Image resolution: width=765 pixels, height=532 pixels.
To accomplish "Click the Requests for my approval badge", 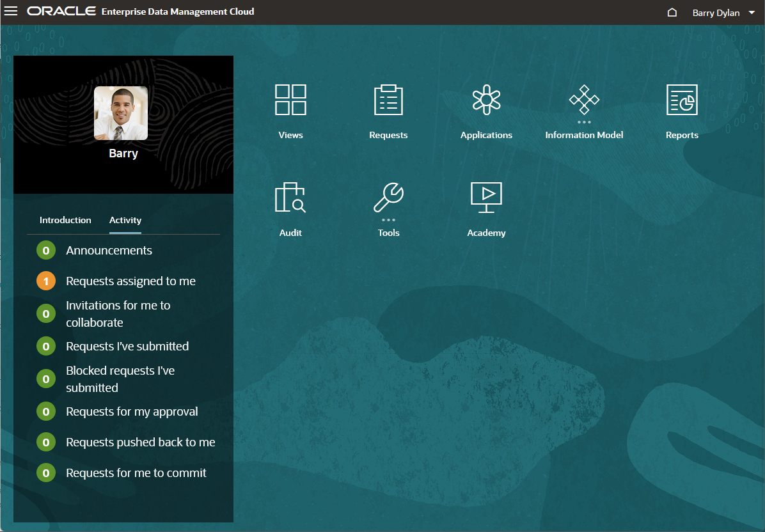I will coord(46,412).
